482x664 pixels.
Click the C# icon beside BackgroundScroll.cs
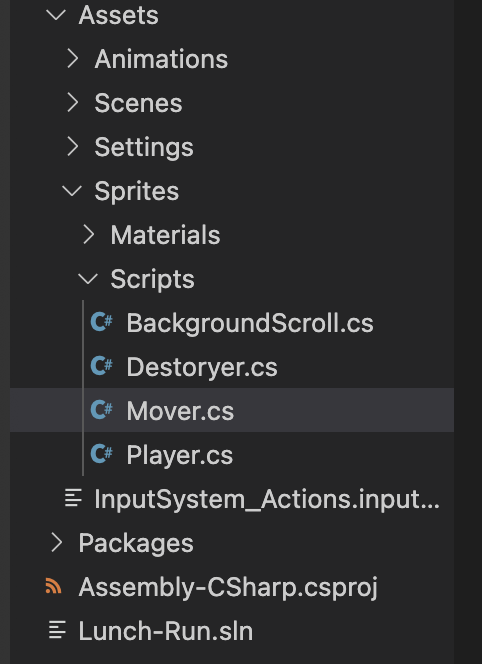click(102, 323)
